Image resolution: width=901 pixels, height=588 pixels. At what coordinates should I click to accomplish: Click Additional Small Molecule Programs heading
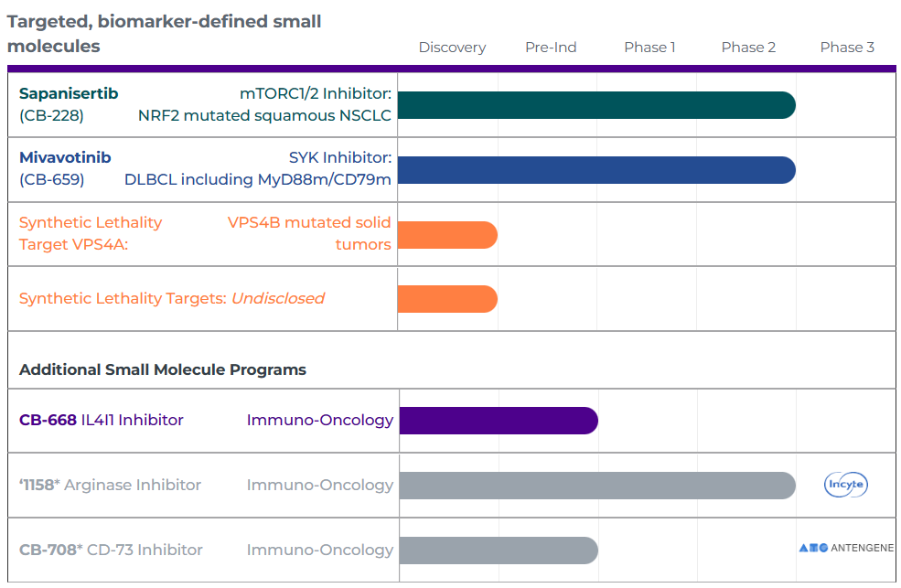point(163,369)
